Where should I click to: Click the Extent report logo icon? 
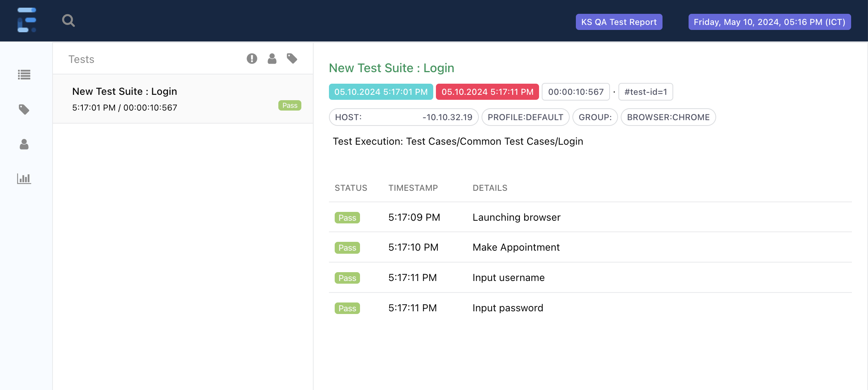[x=27, y=20]
